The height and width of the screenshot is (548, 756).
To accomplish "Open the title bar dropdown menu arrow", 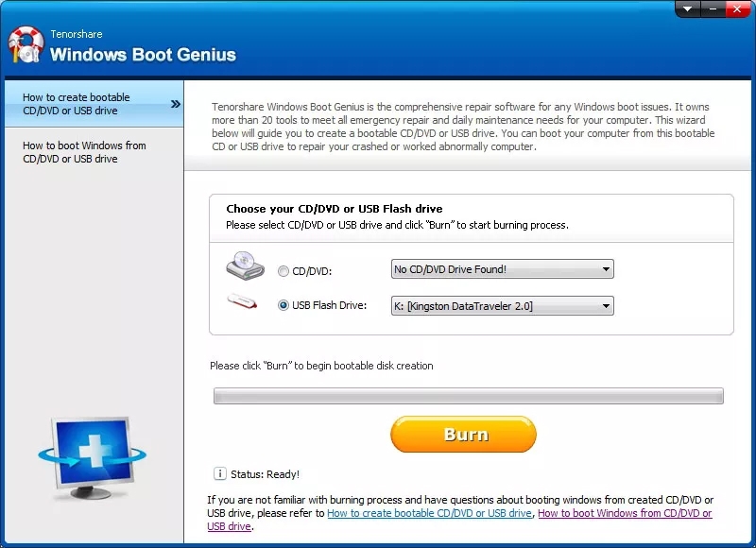I will pyautogui.click(x=688, y=9).
